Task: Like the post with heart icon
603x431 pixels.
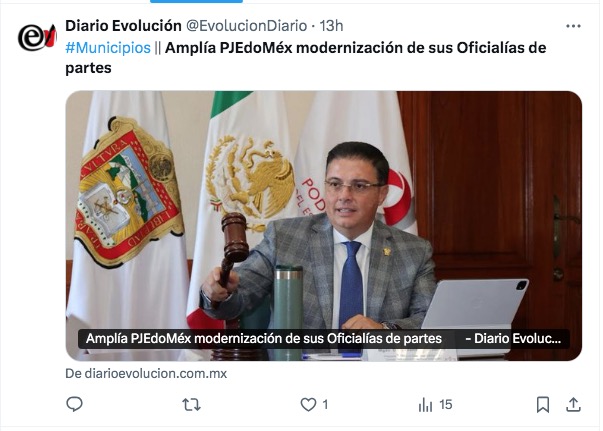Action: 308,404
